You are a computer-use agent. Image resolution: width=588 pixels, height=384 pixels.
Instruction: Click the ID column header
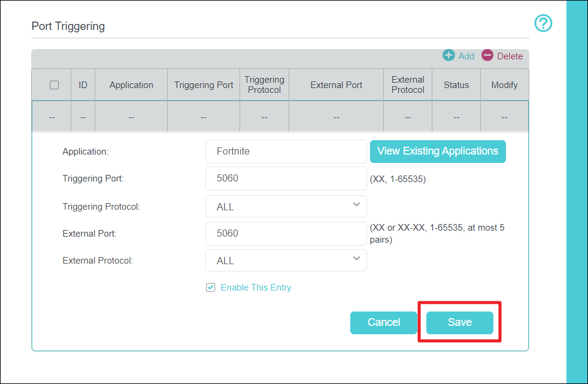click(83, 85)
